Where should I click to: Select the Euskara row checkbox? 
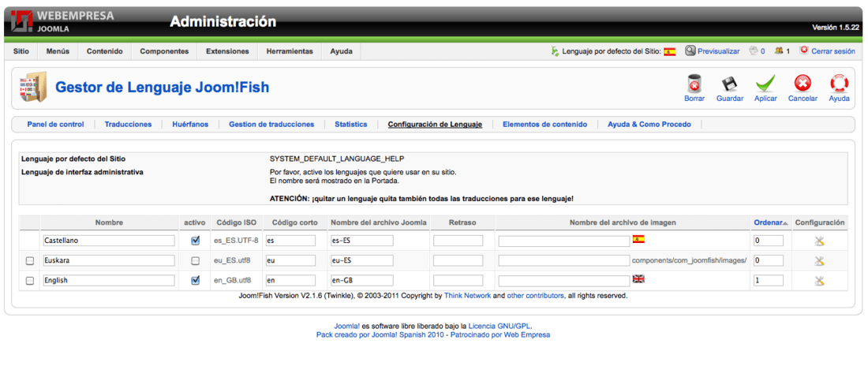(30, 261)
